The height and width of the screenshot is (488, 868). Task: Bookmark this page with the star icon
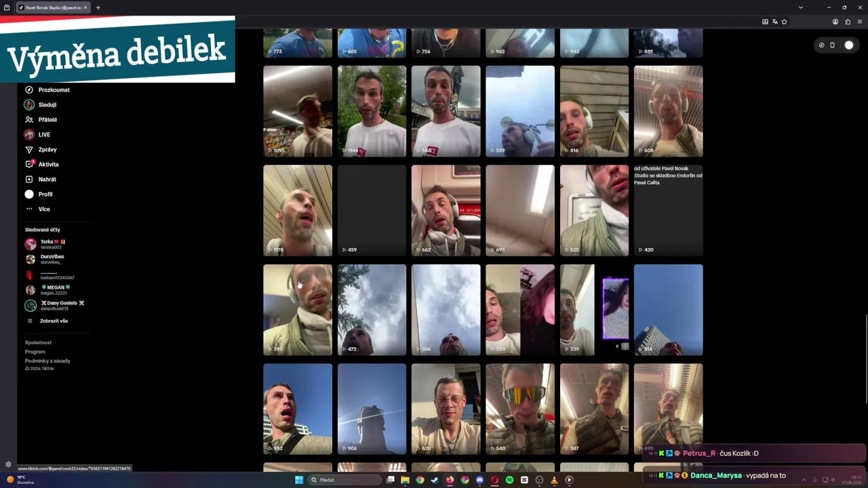(x=785, y=22)
